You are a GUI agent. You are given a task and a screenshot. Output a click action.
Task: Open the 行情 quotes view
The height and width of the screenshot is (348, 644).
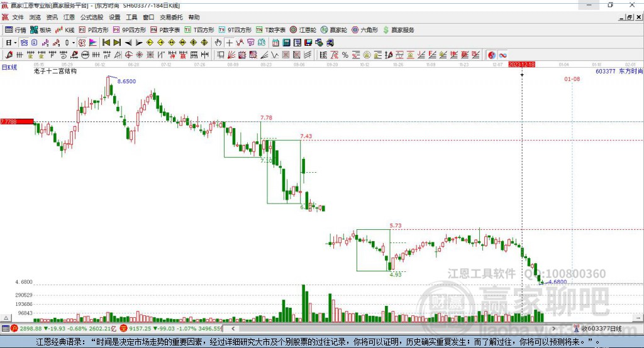(x=16, y=30)
